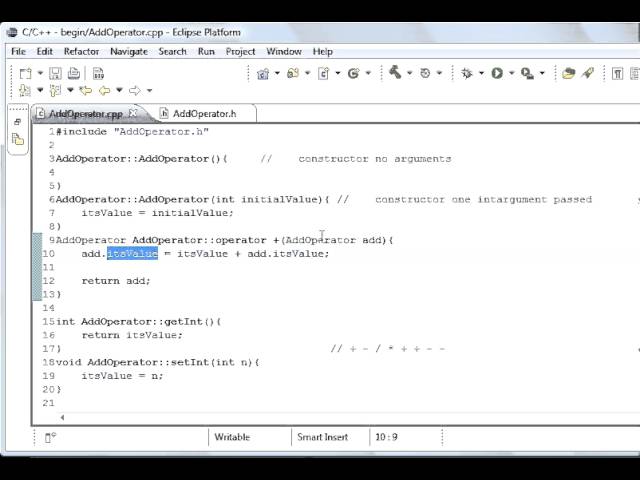Click the Writable status bar entry
This screenshot has height=480, width=640.
click(232, 437)
